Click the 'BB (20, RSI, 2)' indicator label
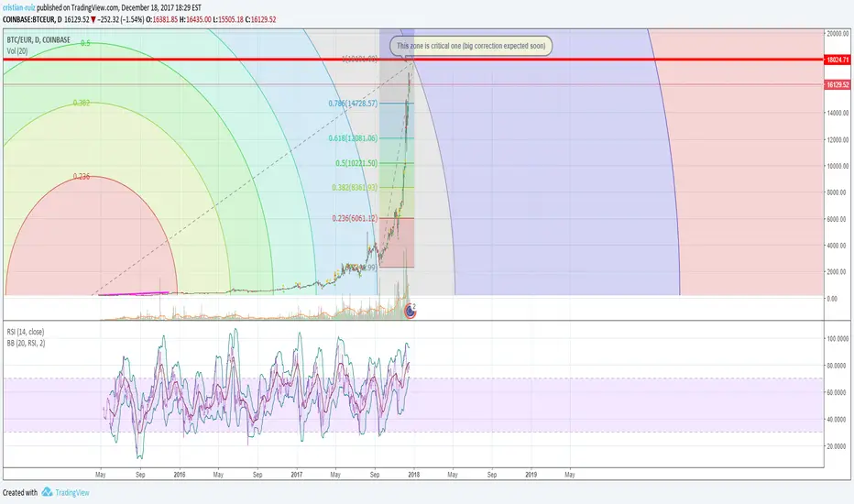The height and width of the screenshot is (504, 854). coord(27,344)
